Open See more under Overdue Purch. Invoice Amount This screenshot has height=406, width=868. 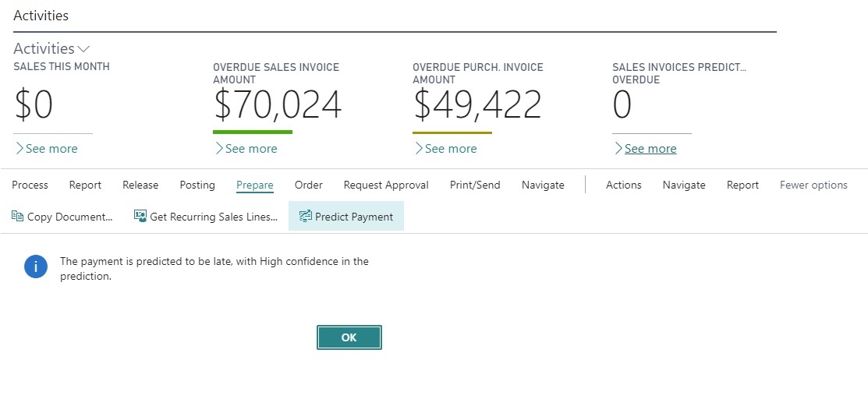[445, 148]
